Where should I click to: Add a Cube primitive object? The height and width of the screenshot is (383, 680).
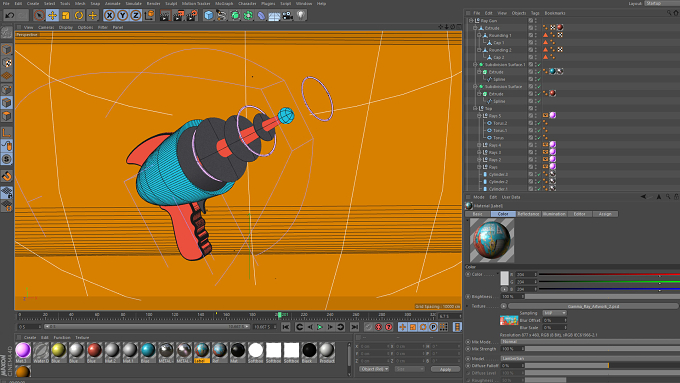click(209, 16)
